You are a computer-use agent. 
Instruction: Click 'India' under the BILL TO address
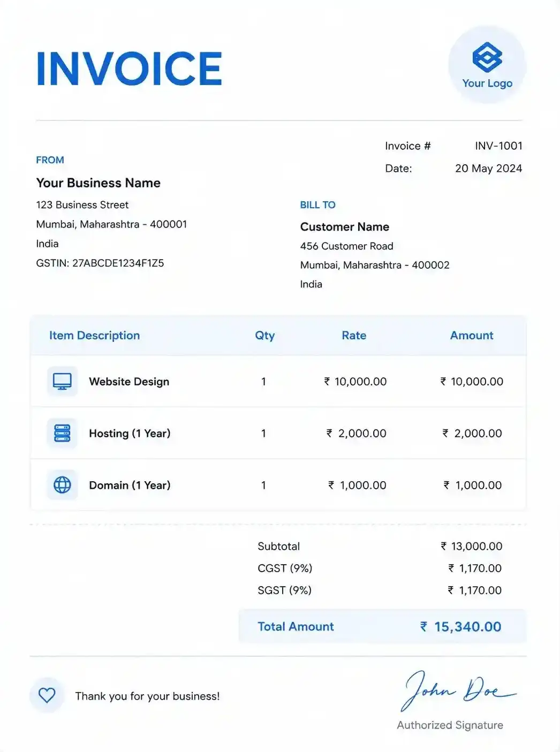[311, 284]
